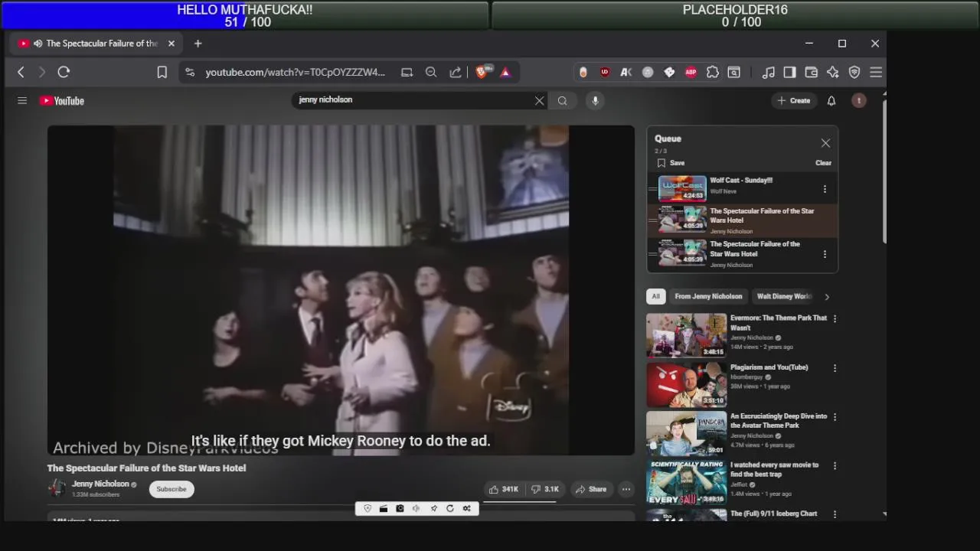Toggle the pin icon in floating toolbar
This screenshot has height=551, width=980.
click(433, 509)
